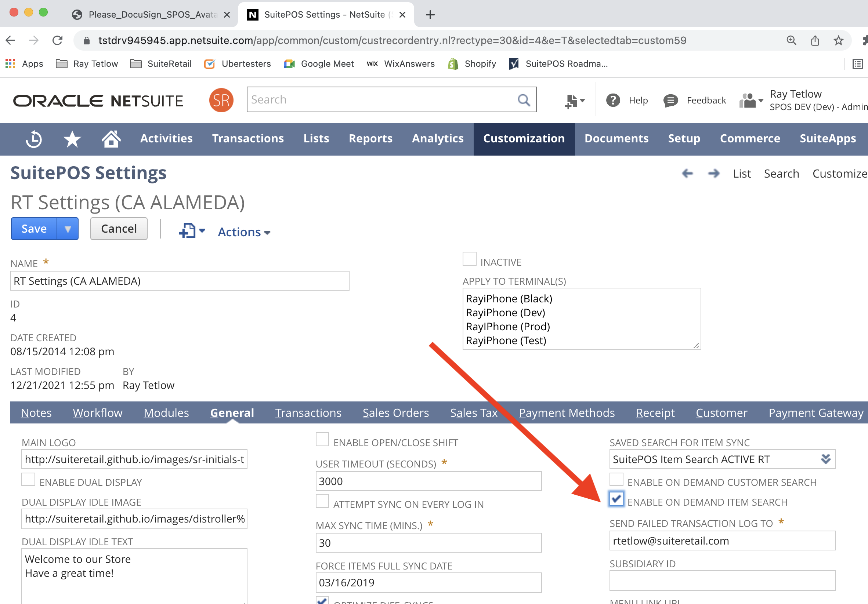
Task: Expand the Saved Search for Item Sync dropdown
Action: [x=826, y=460]
